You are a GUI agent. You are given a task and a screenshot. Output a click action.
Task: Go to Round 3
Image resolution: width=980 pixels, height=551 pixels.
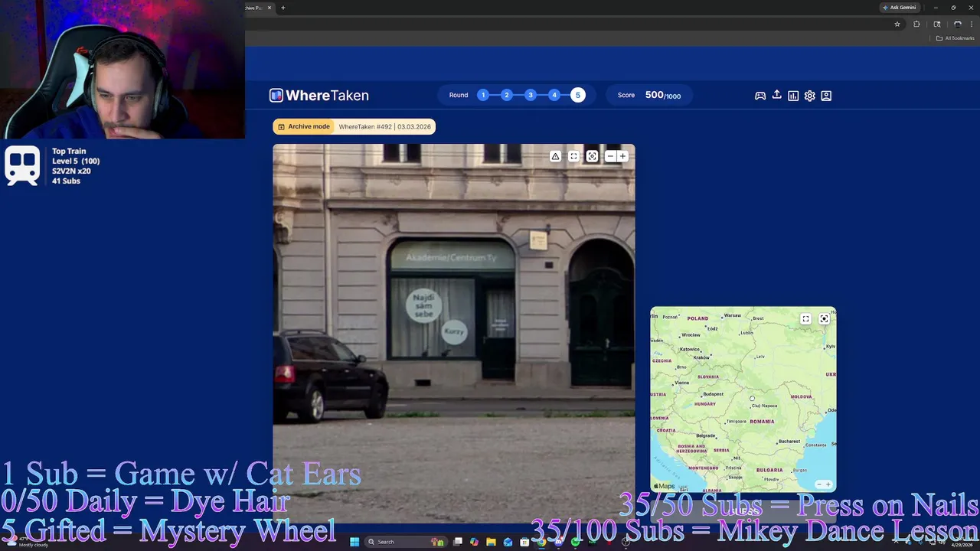pos(531,95)
